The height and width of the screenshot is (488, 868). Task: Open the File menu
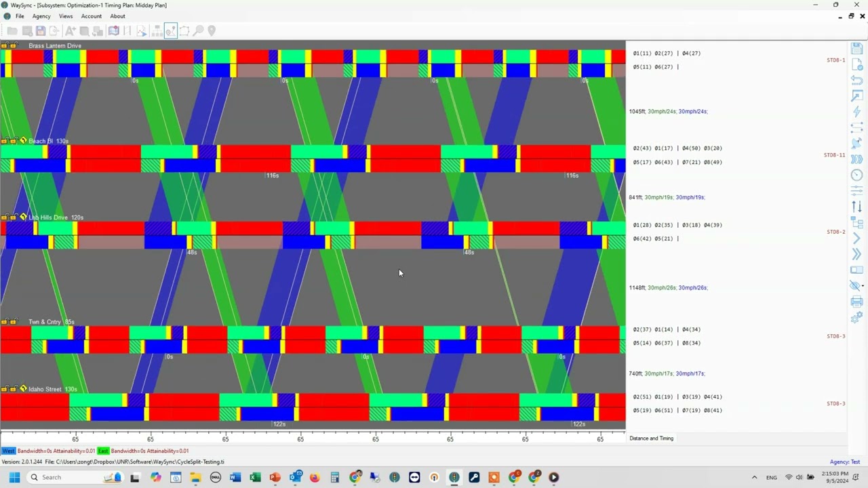click(x=20, y=16)
